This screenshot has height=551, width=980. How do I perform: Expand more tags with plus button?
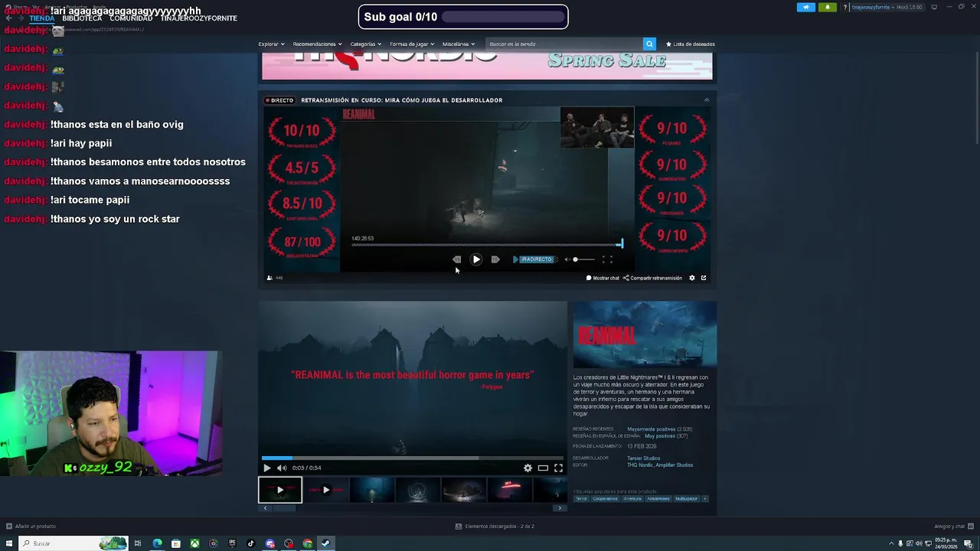coord(705,499)
